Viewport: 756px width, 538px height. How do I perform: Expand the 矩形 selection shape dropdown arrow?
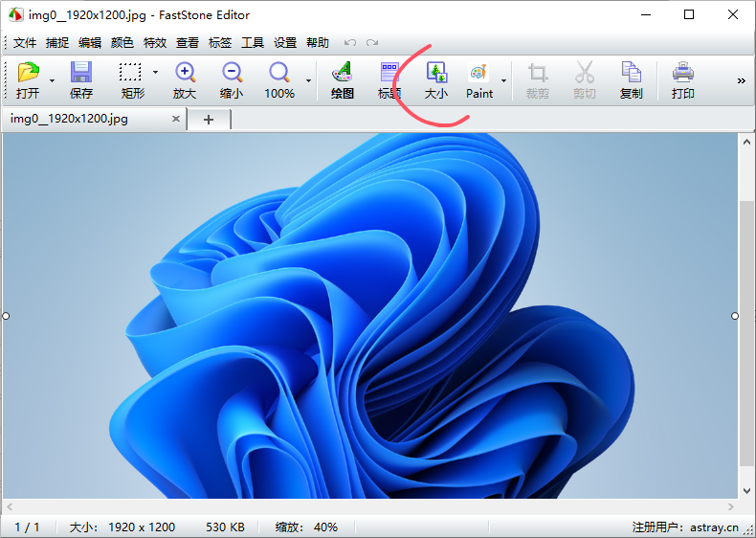pos(155,73)
